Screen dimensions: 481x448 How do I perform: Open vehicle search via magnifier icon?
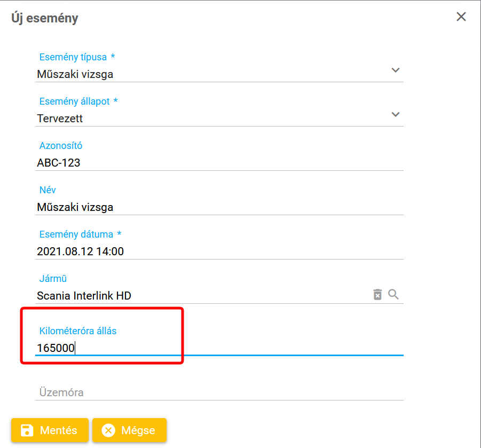[393, 294]
